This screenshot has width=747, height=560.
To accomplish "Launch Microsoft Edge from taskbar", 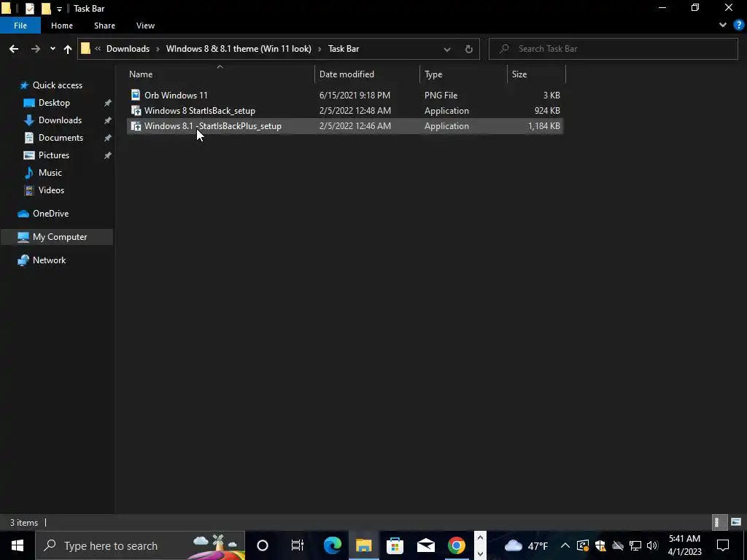I will tap(333, 545).
